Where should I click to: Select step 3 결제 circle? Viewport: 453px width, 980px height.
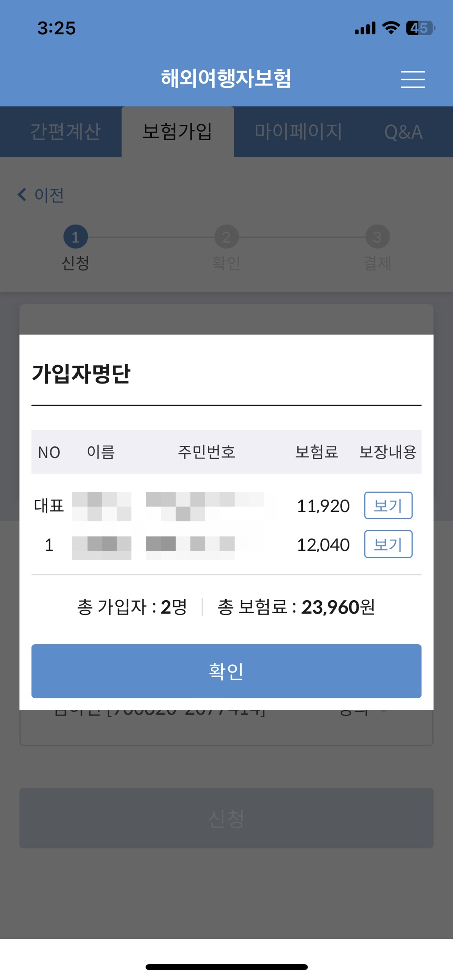377,237
